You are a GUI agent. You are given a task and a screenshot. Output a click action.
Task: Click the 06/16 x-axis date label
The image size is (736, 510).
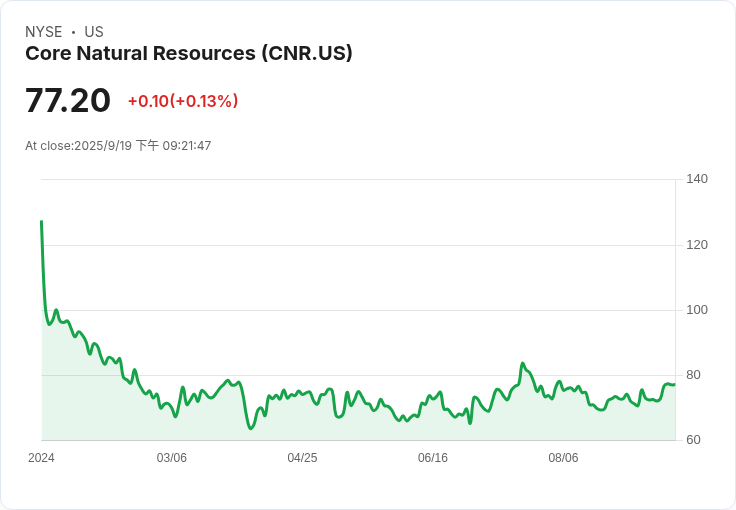click(x=433, y=458)
